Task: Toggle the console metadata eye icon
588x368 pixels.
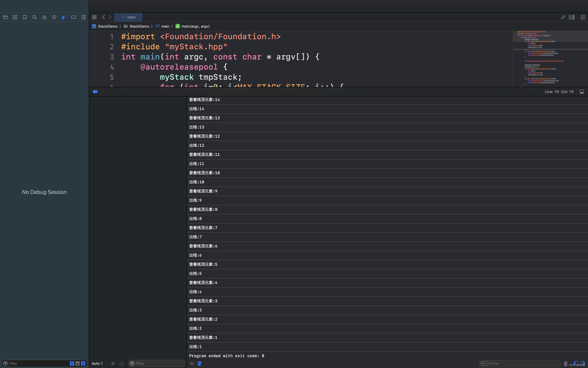Action: click(x=192, y=363)
